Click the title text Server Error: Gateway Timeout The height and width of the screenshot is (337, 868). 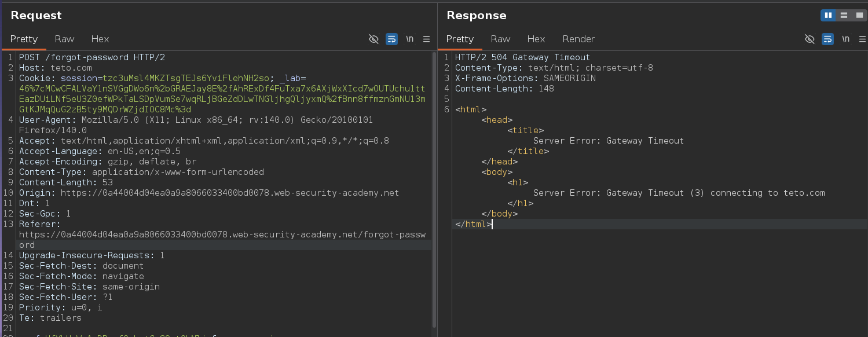(609, 141)
